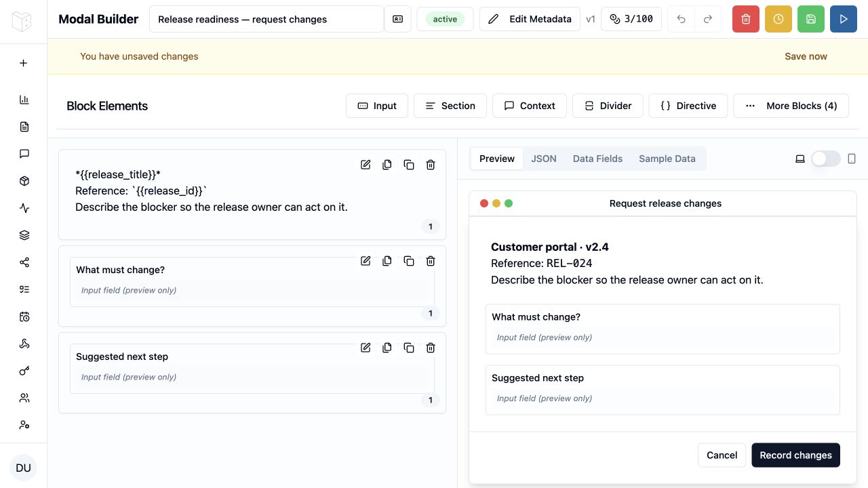
Task: Expand the More Blocks (4) menu
Action: [791, 106]
